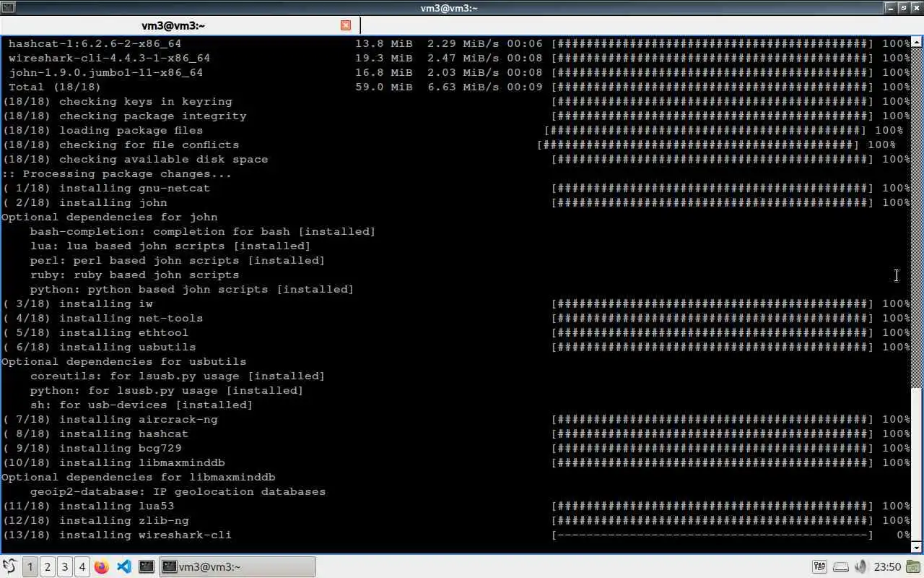The width and height of the screenshot is (924, 578).
Task: Minimize the terminal window
Action: 889,8
